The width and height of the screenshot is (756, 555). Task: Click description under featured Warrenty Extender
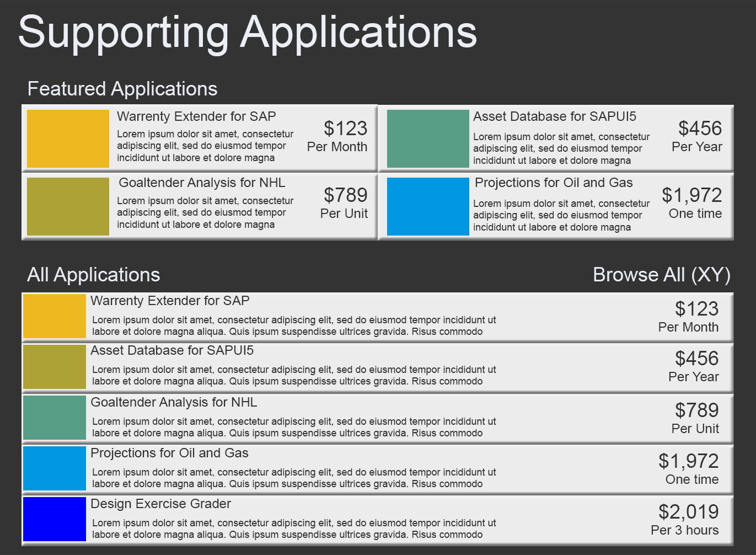(205, 146)
